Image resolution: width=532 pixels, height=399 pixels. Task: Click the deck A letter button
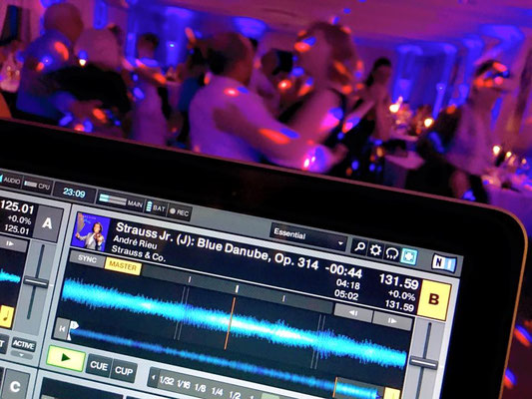[x=47, y=223]
